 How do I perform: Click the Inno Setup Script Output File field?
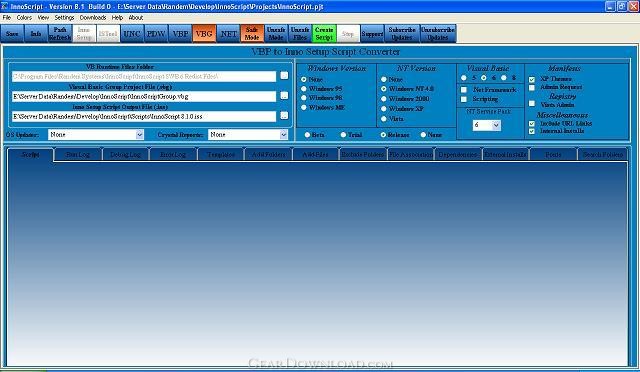point(144,116)
